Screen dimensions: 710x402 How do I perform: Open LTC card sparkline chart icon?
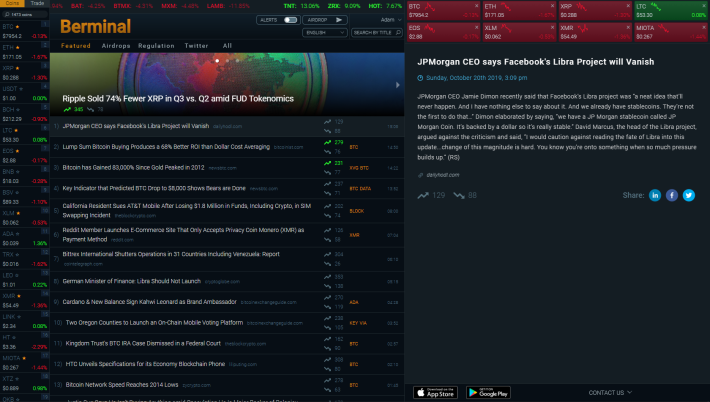pos(656,7)
